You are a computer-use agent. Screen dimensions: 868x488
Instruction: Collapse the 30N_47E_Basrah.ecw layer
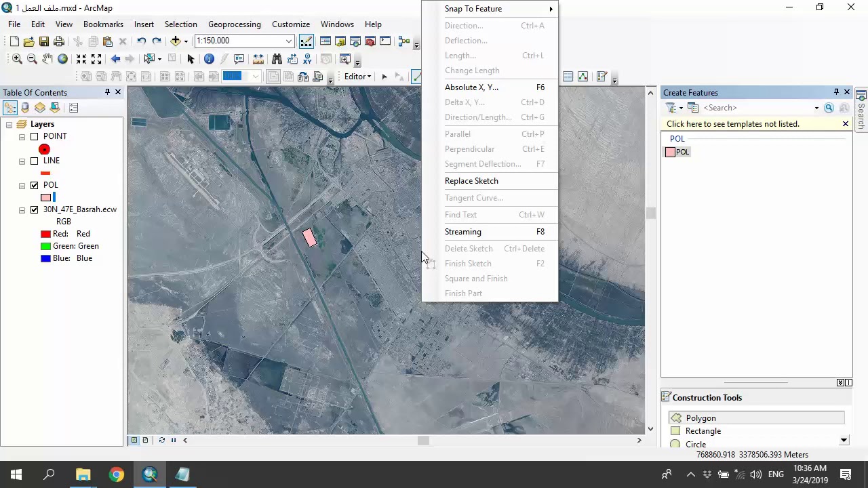22,209
